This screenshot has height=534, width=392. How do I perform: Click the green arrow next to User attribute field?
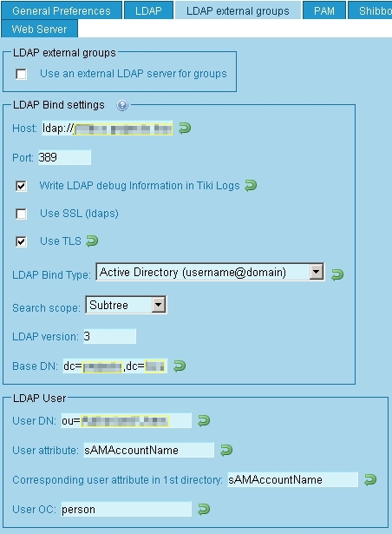[x=226, y=451]
